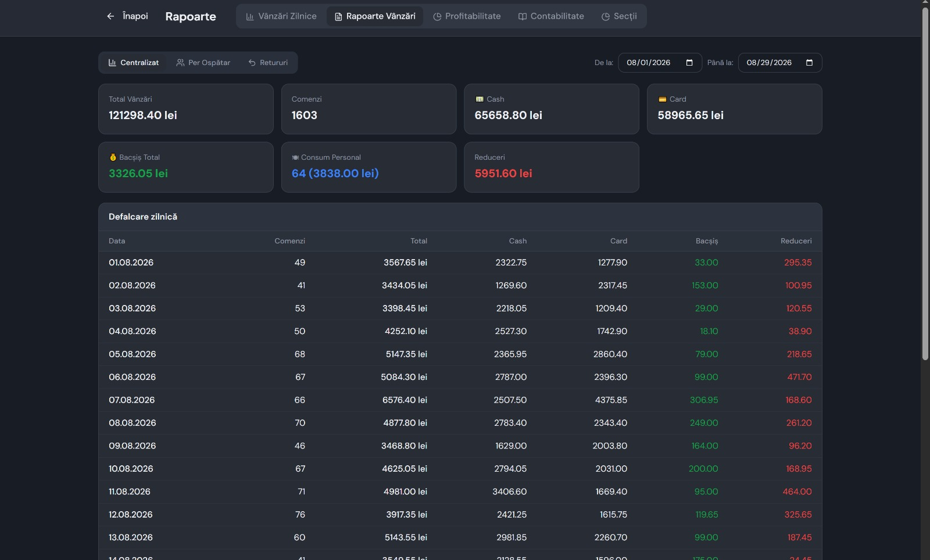The height and width of the screenshot is (560, 930).
Task: Open the Rapoarte Vânzări tab
Action: 375,16
